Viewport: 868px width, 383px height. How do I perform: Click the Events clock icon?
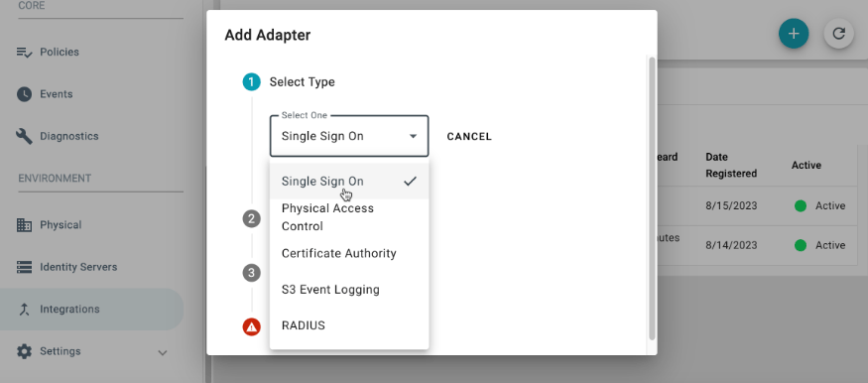25,94
